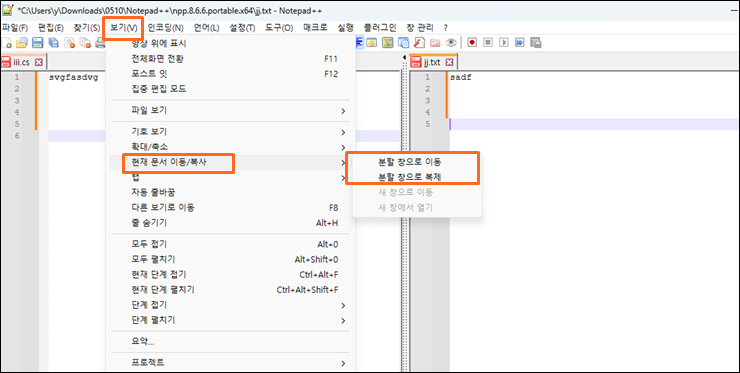
Task: Click the red save-state icon on iii.cs tab
Action: [x=6, y=62]
